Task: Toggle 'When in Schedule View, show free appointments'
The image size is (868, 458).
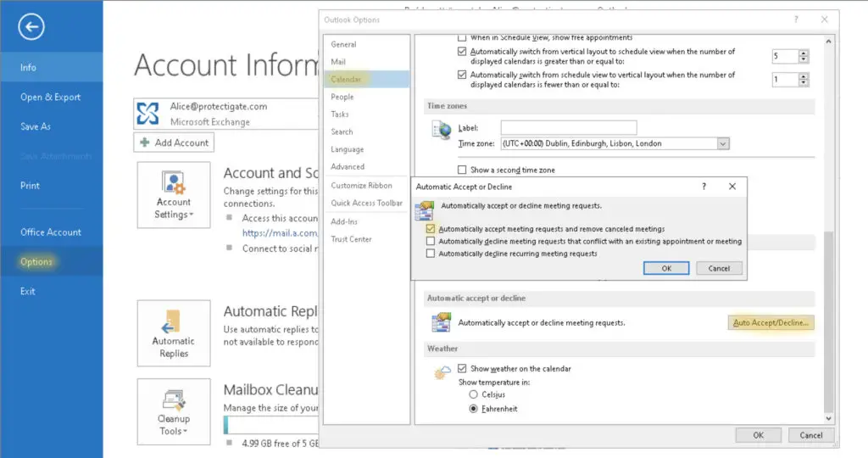Action: pyautogui.click(x=462, y=37)
